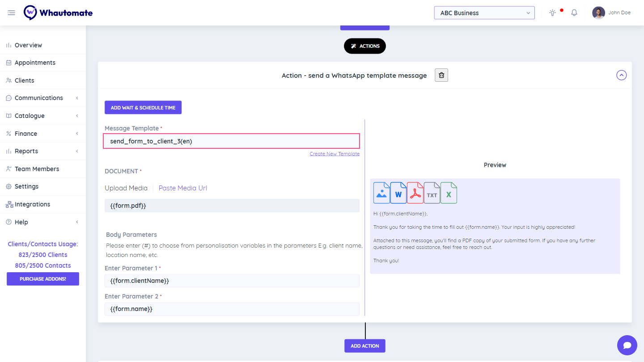Open the live chat bubble
The image size is (644, 362).
[x=627, y=345]
